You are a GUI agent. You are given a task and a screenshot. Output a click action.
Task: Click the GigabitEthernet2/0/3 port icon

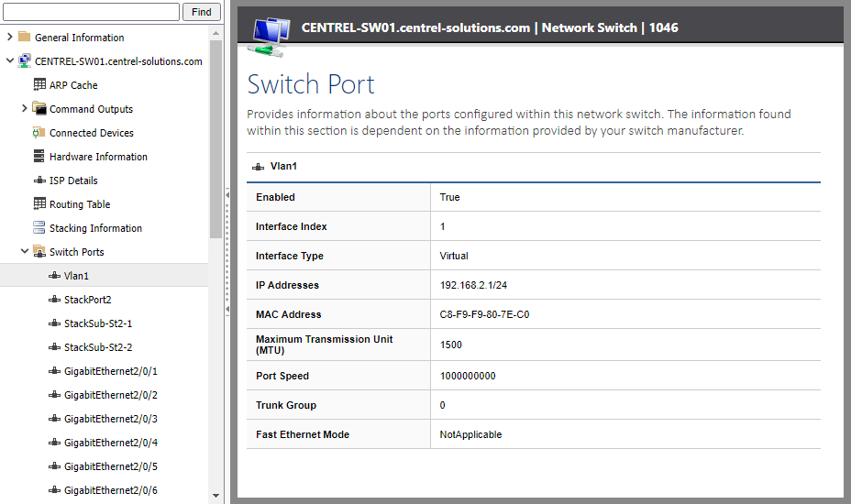tap(54, 419)
